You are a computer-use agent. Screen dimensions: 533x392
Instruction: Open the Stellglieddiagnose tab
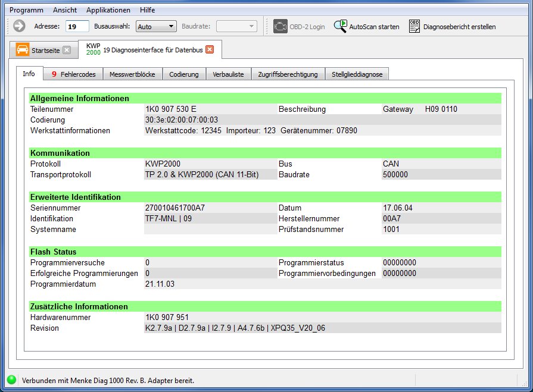(x=357, y=74)
